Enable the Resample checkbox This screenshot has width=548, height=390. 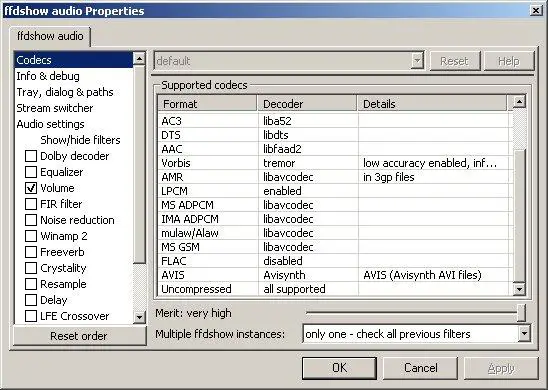point(31,284)
